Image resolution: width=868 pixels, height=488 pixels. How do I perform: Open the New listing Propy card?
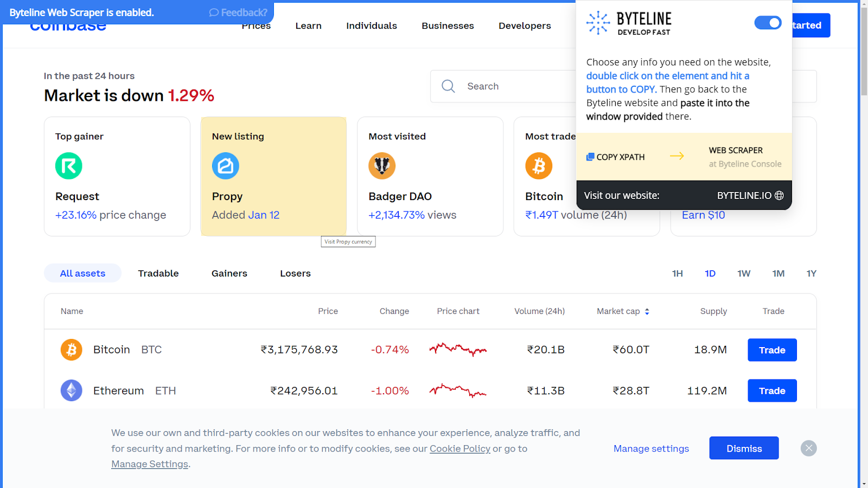(x=274, y=176)
